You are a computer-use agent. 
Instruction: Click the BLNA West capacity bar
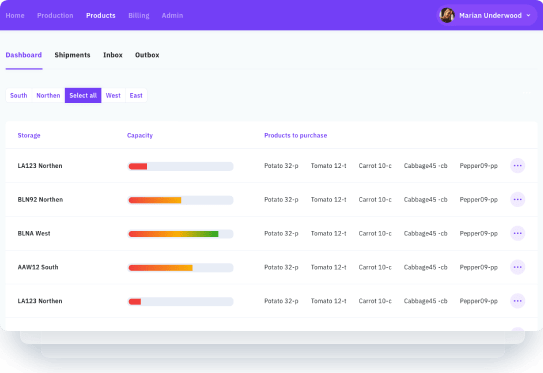coord(181,234)
